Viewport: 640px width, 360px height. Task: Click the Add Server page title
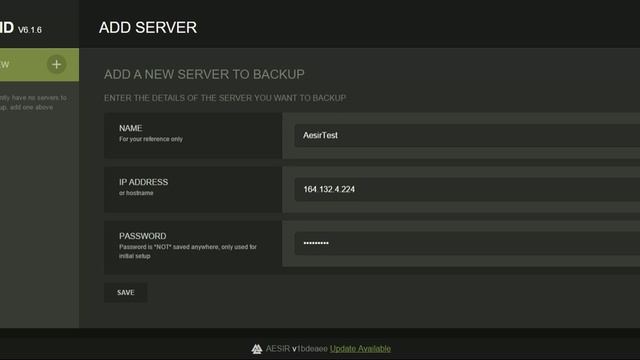pos(148,27)
